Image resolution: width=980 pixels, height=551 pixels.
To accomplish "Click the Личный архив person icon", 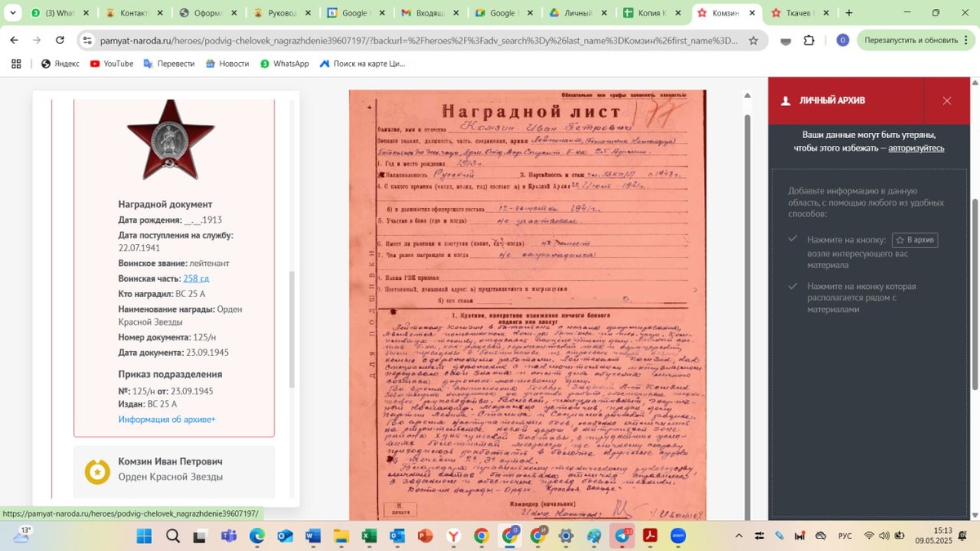I will tap(786, 101).
